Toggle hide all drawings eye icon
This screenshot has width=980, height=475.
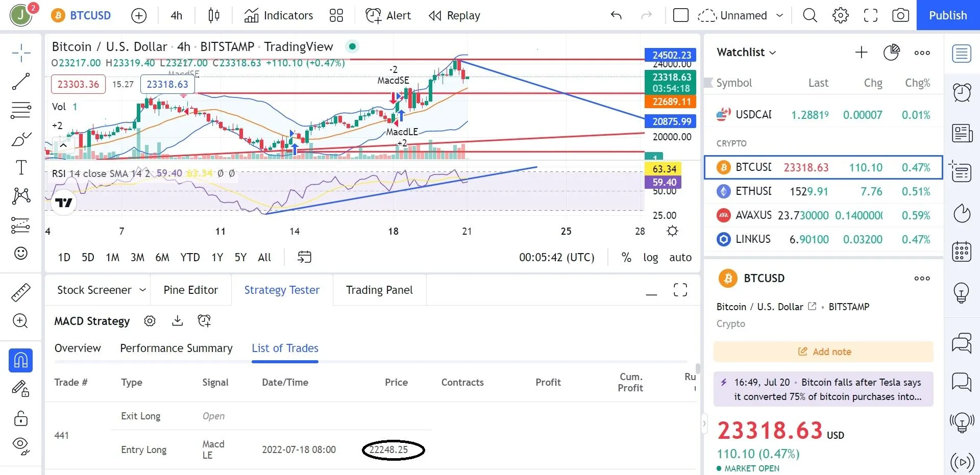pos(21,446)
